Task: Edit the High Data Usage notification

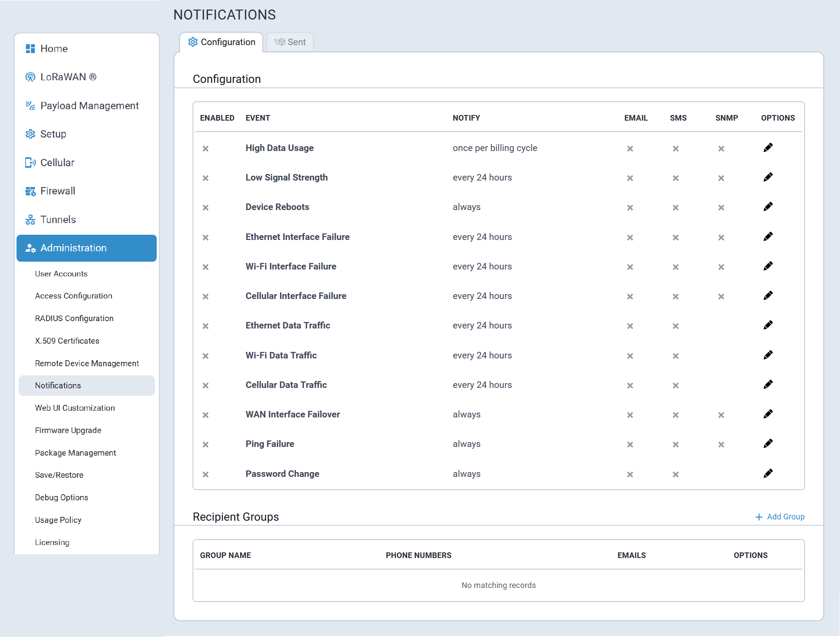Action: click(x=768, y=148)
